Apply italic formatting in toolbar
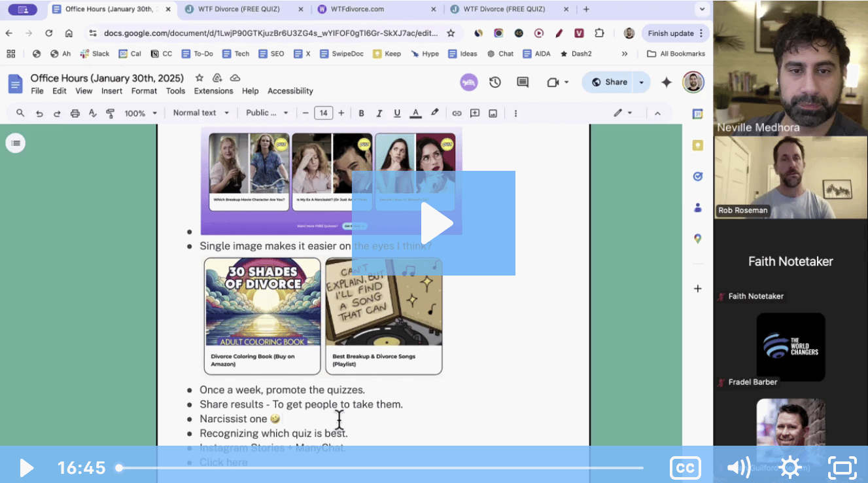Image resolution: width=868 pixels, height=483 pixels. [x=379, y=113]
